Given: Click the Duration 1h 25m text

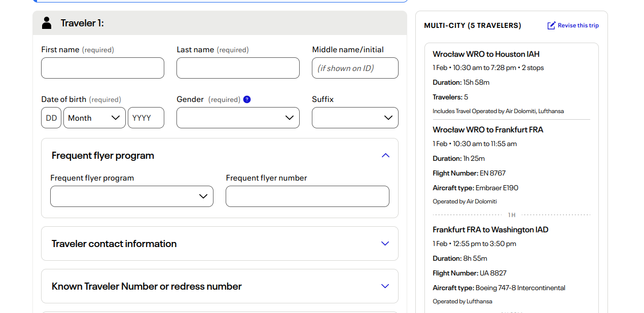Looking at the screenshot, I should pos(459,158).
